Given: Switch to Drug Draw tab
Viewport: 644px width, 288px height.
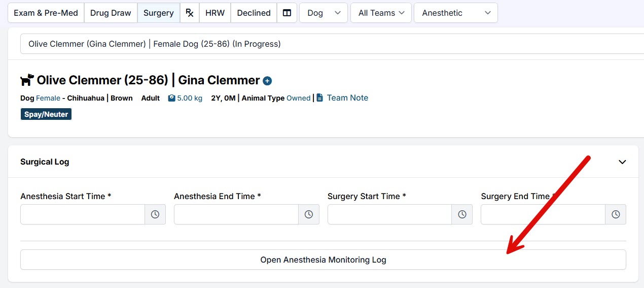Looking at the screenshot, I should pyautogui.click(x=111, y=13).
